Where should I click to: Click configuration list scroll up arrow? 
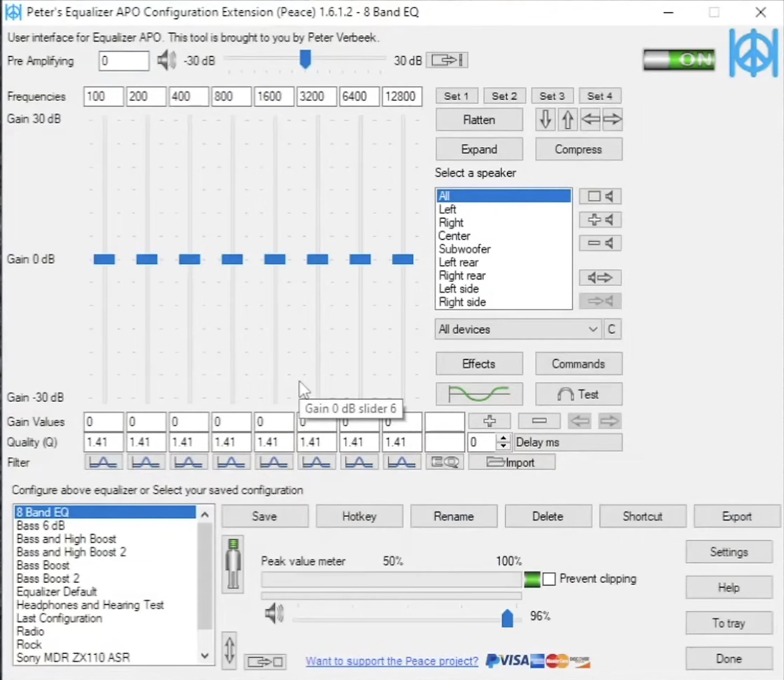[x=205, y=515]
